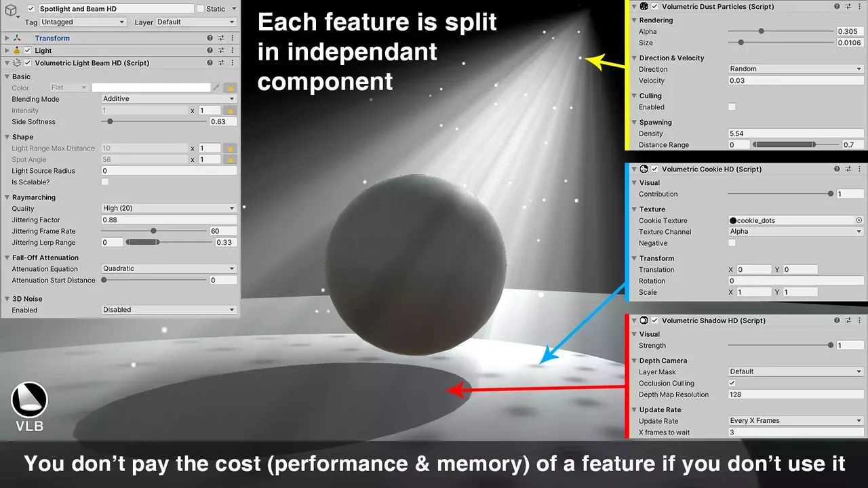
Task: Open the Blending Mode Additive dropdown
Action: 169,99
